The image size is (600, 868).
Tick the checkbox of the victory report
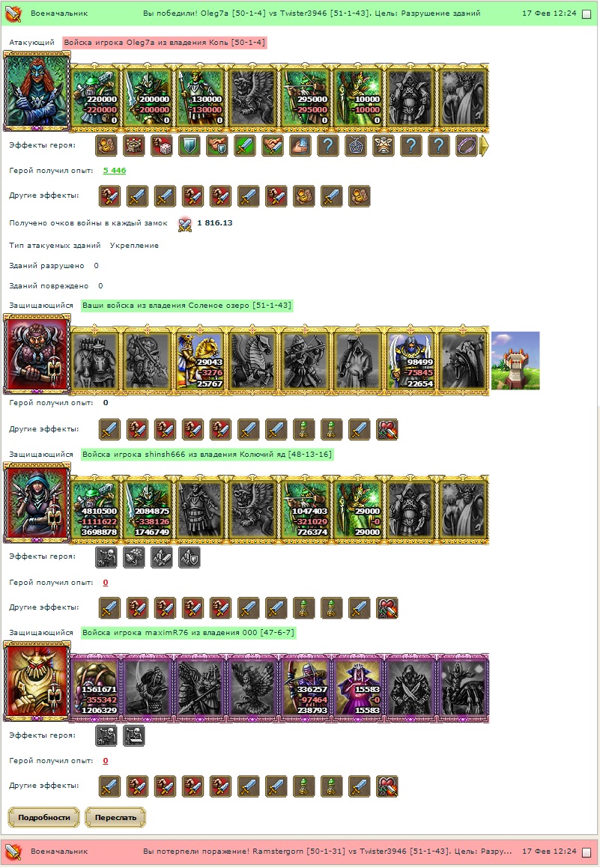point(587,13)
